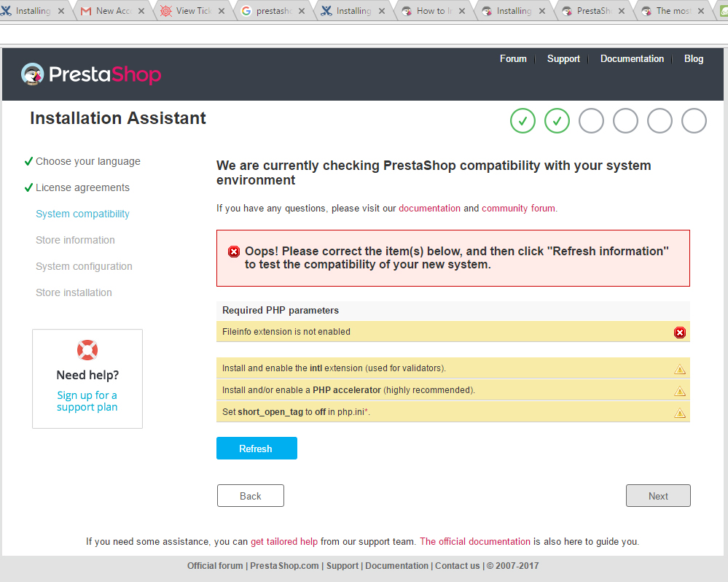
Task: Switch to the View Tickets browser tab
Action: [193, 11]
